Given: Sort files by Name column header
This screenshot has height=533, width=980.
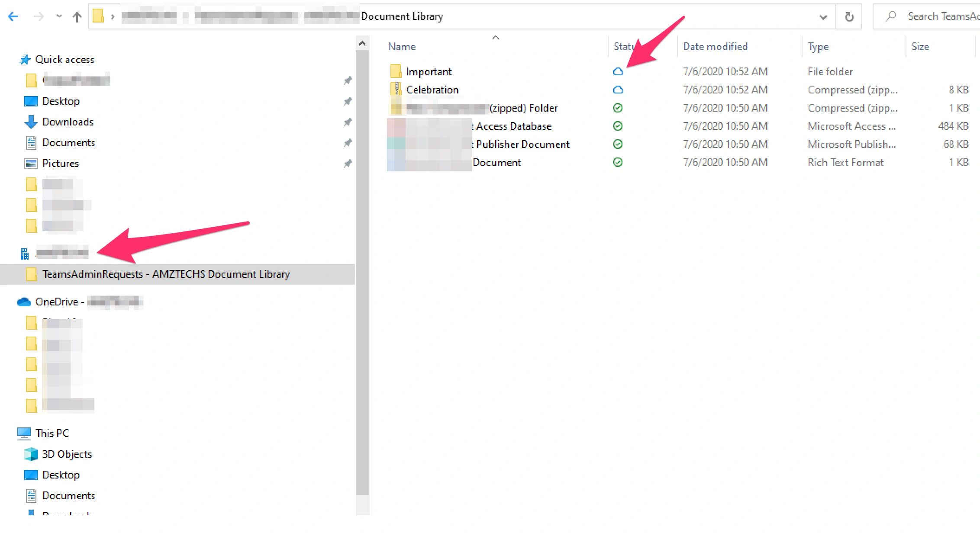Looking at the screenshot, I should pyautogui.click(x=402, y=47).
